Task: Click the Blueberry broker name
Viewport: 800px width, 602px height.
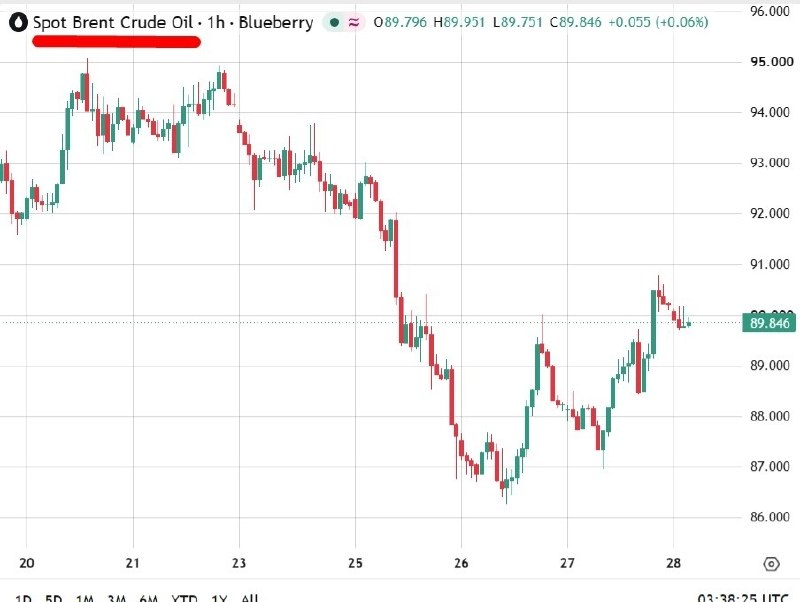Action: click(x=276, y=22)
